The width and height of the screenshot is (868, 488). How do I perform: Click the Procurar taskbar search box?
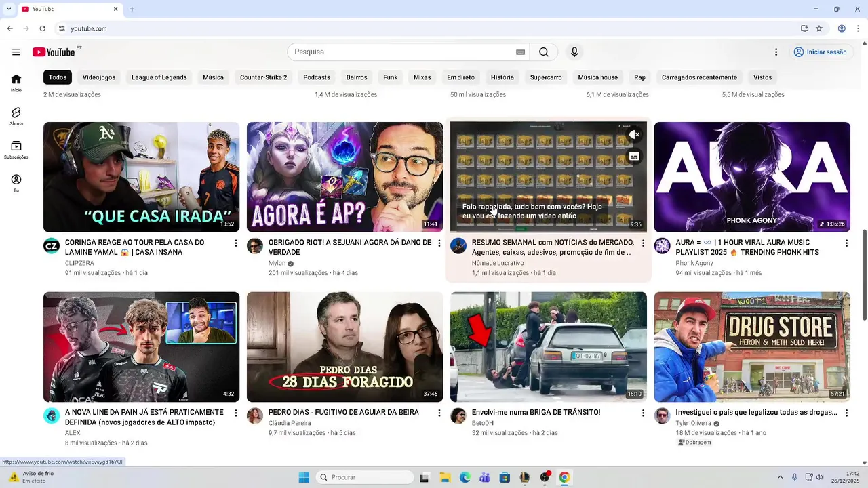pyautogui.click(x=366, y=477)
